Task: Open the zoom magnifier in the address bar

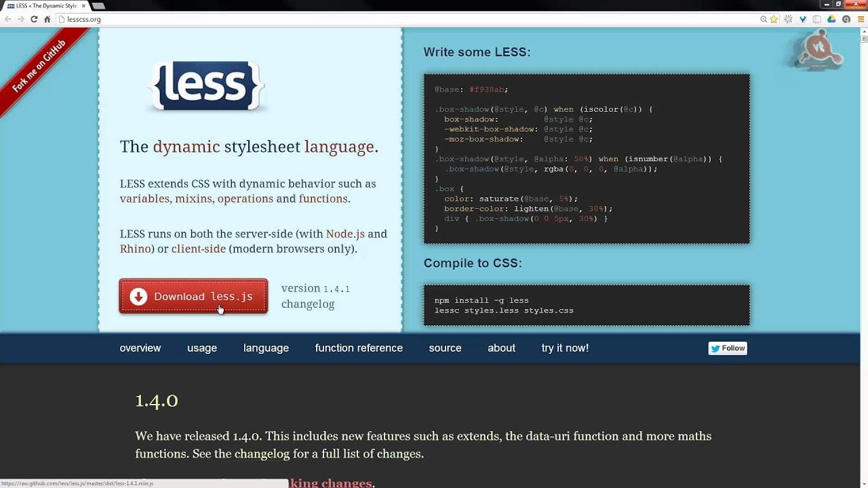Action: pos(764,19)
